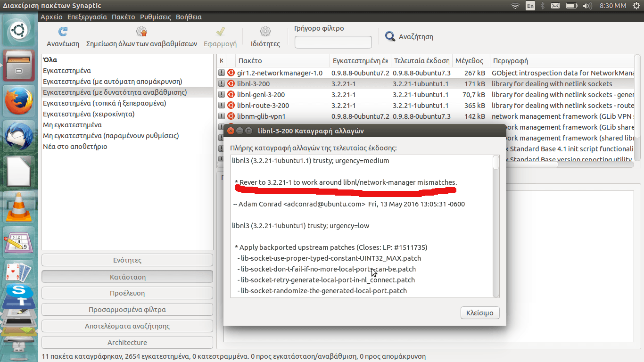Click the changelog text vertical scrollbar
Screen dimensions: 644x362
pyautogui.click(x=495, y=226)
